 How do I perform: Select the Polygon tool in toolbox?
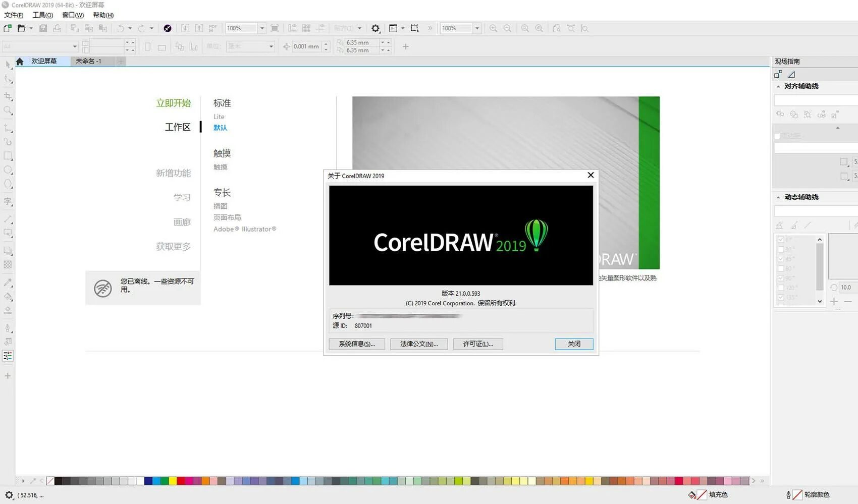8,184
